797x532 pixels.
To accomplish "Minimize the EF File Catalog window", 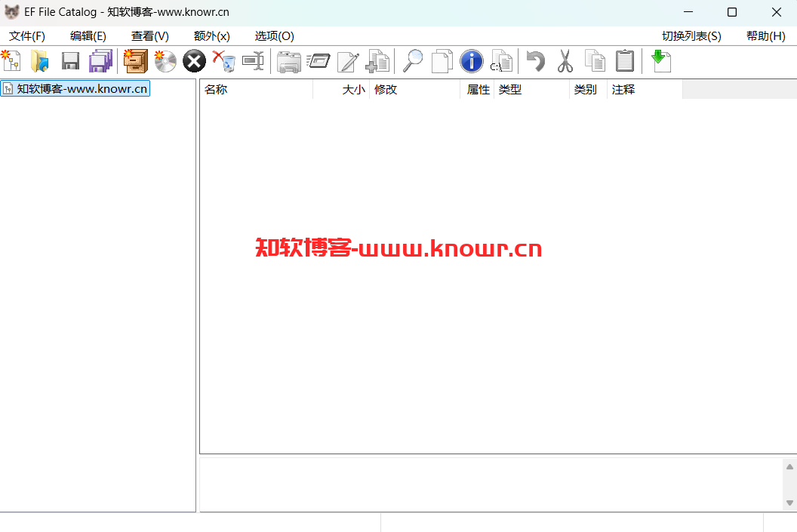I will pyautogui.click(x=688, y=12).
